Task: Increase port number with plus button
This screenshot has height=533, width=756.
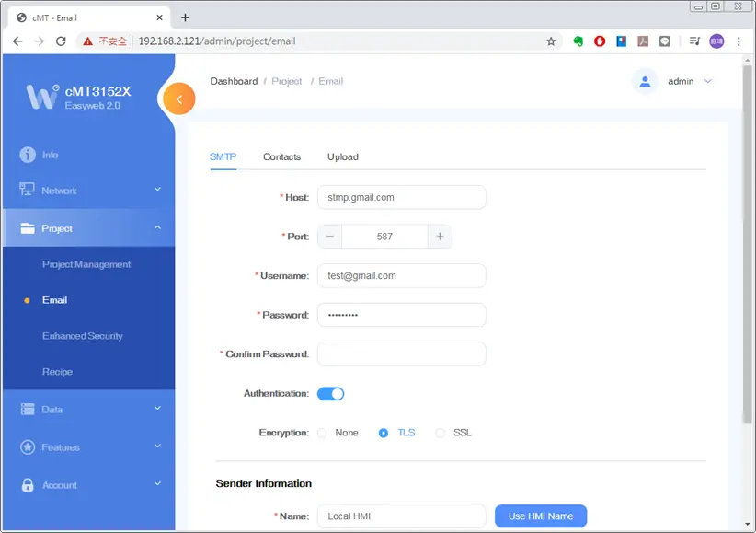Action: (x=440, y=237)
